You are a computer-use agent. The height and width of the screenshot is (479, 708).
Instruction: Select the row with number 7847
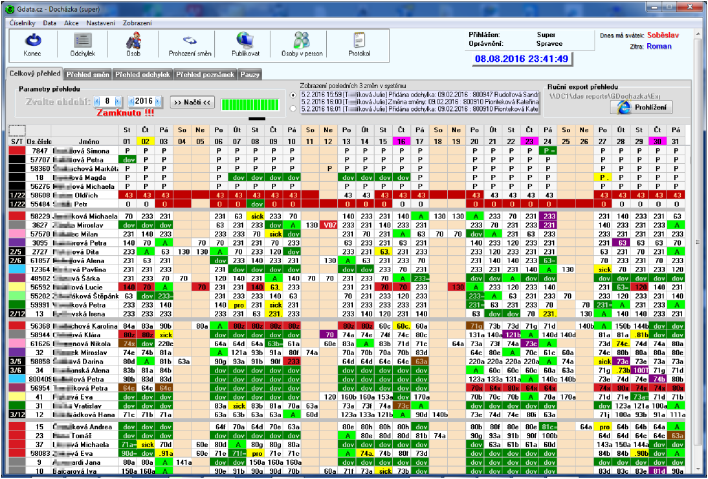click(347, 151)
